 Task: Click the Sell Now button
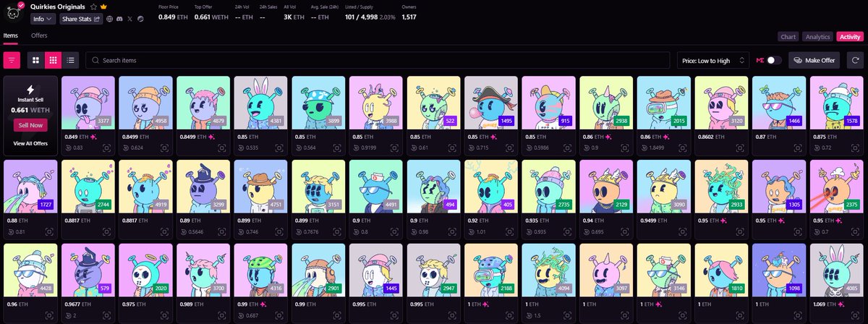[x=30, y=125]
